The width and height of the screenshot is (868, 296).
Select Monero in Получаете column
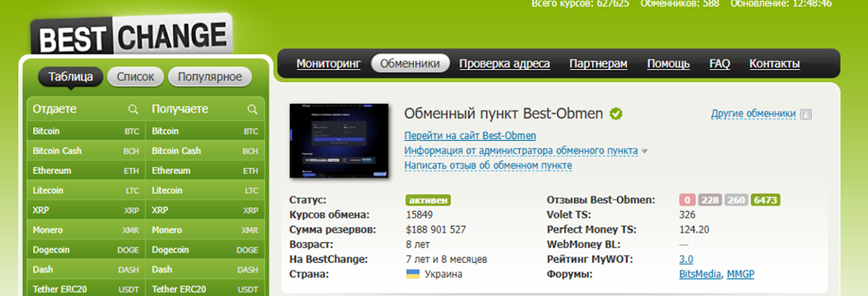(205, 230)
